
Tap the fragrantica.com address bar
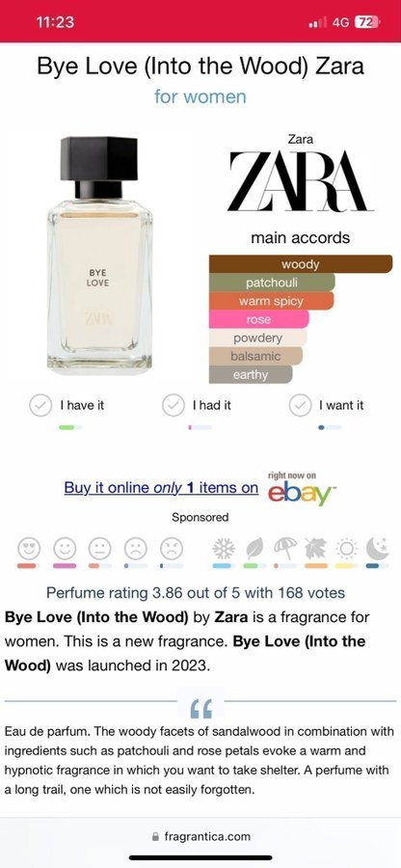tap(200, 836)
